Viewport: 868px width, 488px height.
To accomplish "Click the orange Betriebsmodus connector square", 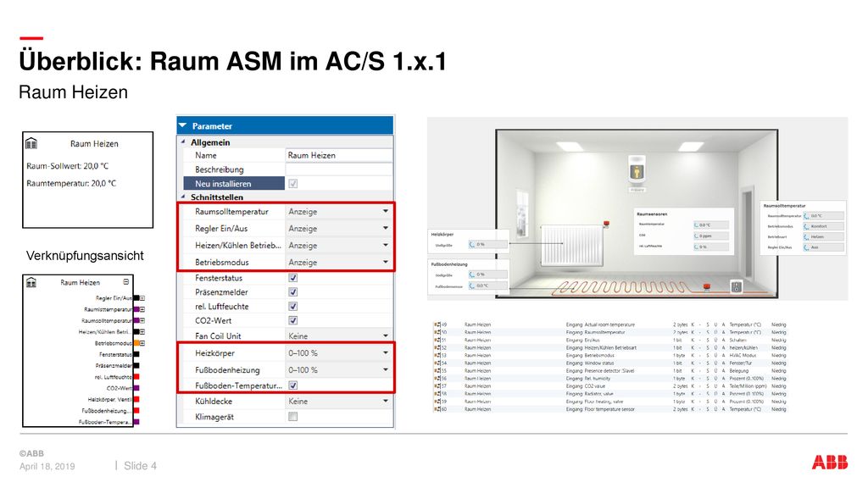I will pos(136,344).
